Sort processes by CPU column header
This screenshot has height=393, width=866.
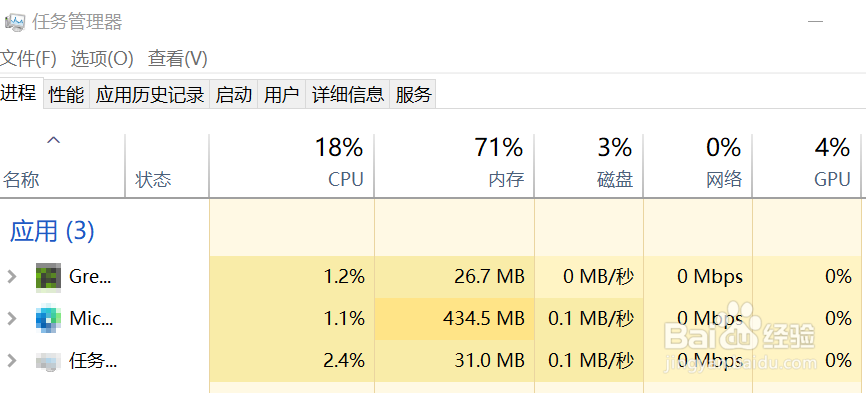click(x=292, y=164)
